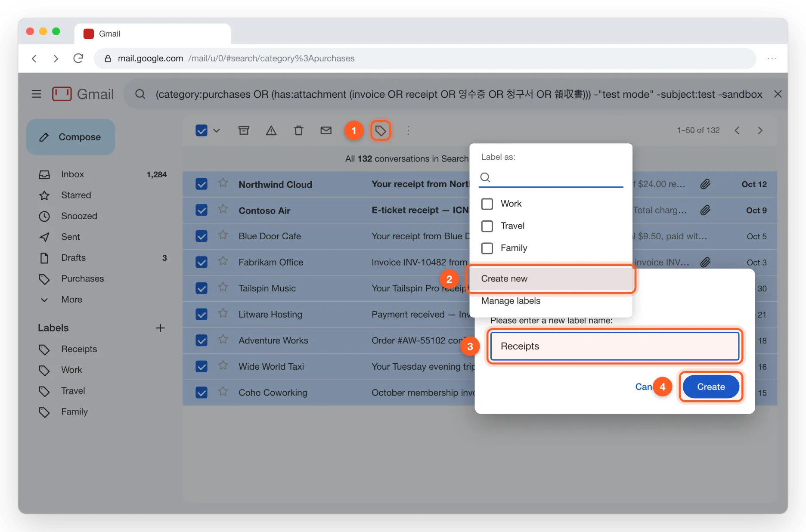Screen dimensions: 806x532
Task: Select Create new in label menu
Action: tap(551, 279)
